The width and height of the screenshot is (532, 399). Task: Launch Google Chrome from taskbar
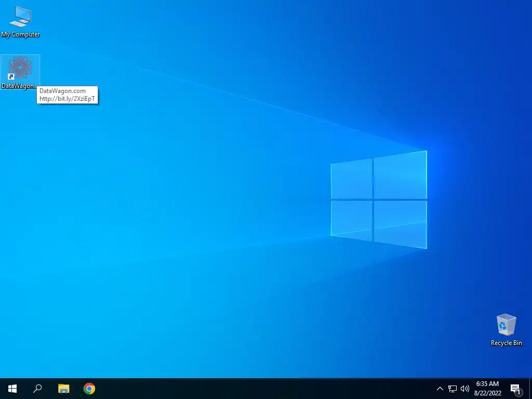tap(89, 389)
